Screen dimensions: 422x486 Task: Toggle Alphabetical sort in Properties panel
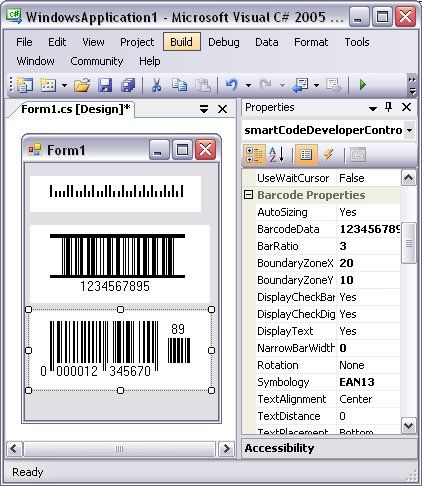click(x=277, y=155)
